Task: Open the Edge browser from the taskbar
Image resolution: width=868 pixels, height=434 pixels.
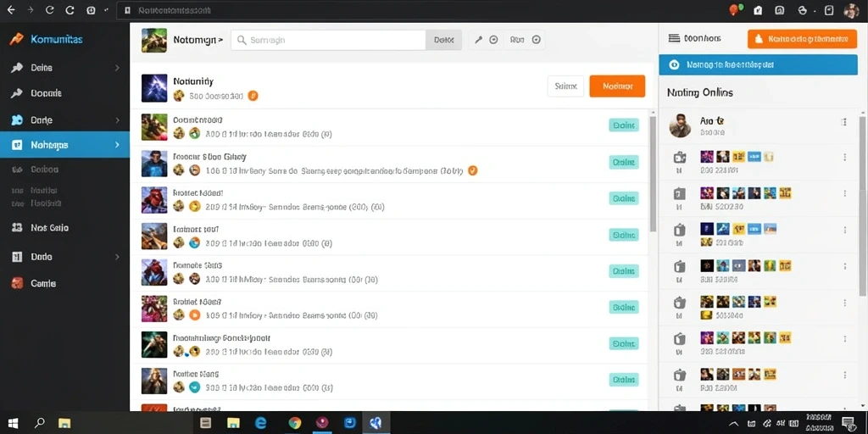Action: (261, 424)
